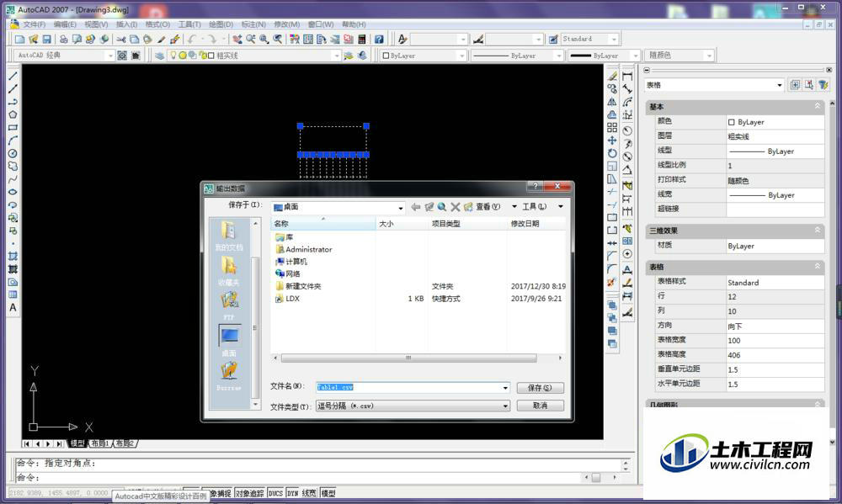Click the 保存(S) save button
Image resolution: width=842 pixels, height=504 pixels.
(x=541, y=388)
